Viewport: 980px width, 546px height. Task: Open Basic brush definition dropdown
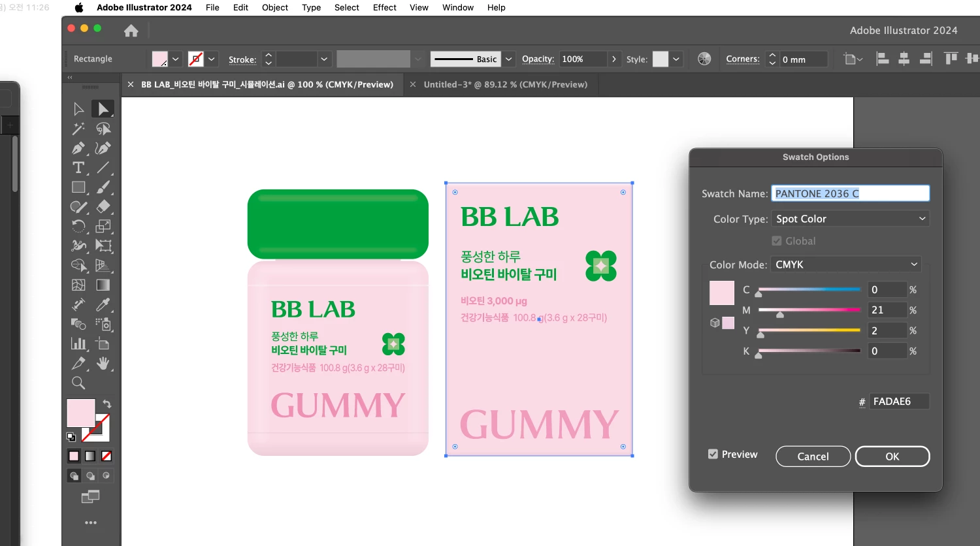509,59
